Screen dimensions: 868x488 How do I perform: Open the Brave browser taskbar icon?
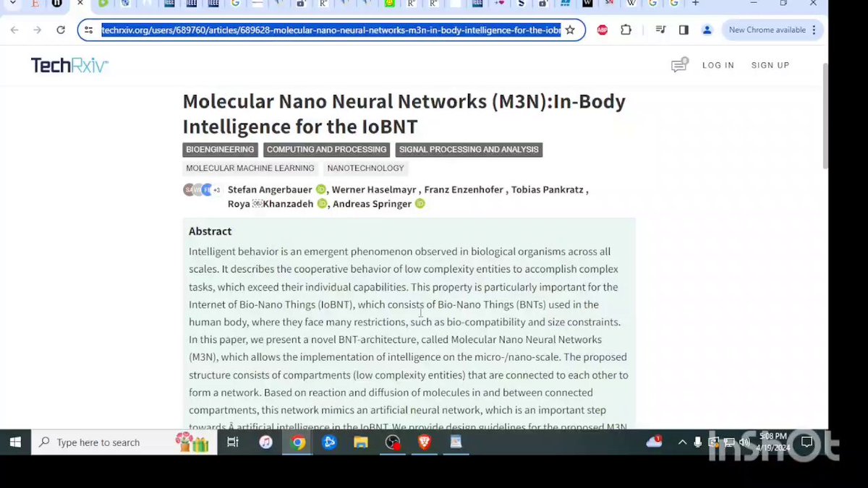[x=425, y=442]
